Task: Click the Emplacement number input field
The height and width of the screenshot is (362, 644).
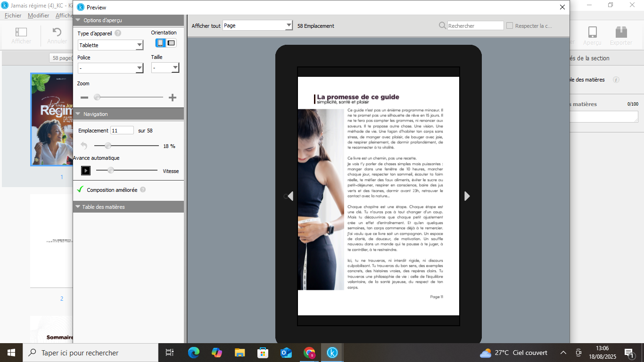Action: tap(122, 131)
